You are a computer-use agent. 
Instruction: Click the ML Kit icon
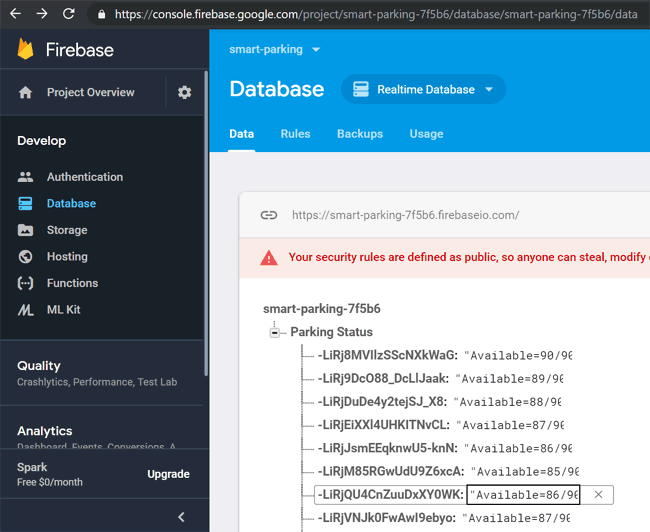(26, 310)
